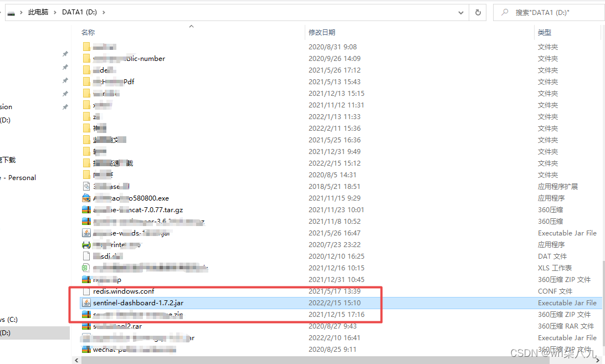Select the tomcat-7.0.77.tar.gz archive
The image size is (605, 364).
[x=138, y=210]
